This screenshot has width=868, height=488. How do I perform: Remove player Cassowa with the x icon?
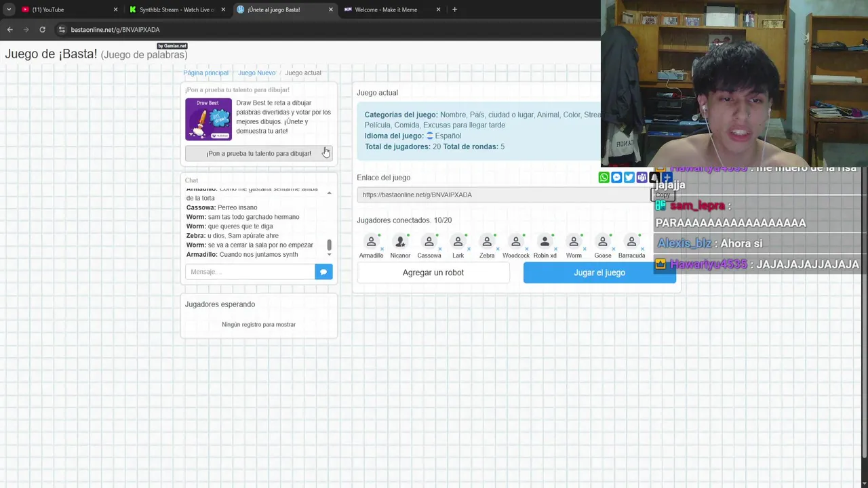[439, 249]
